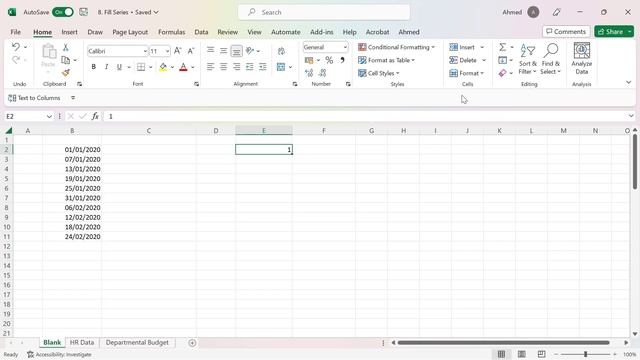
Task: Open the File menu
Action: point(16,32)
